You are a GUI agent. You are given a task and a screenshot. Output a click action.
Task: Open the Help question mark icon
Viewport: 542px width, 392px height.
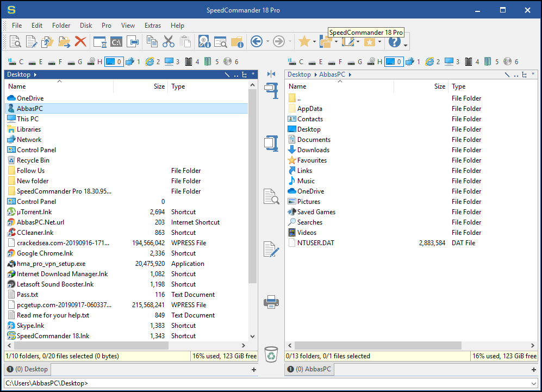tap(394, 42)
